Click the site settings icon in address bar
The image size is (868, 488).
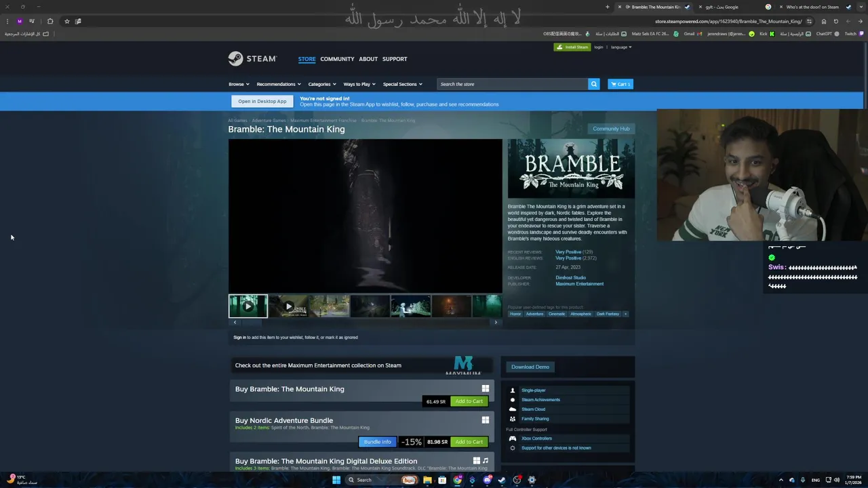click(x=809, y=21)
